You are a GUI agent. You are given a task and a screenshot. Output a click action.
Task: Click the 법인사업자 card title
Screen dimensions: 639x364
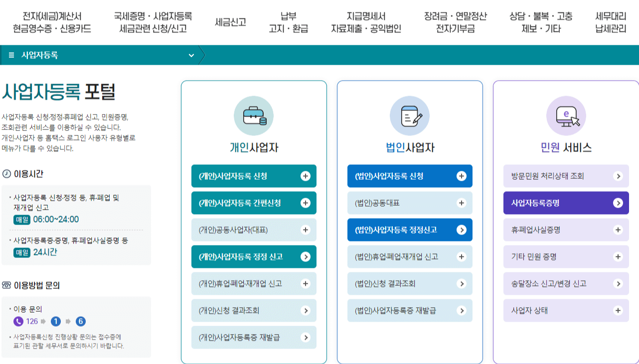click(x=410, y=147)
